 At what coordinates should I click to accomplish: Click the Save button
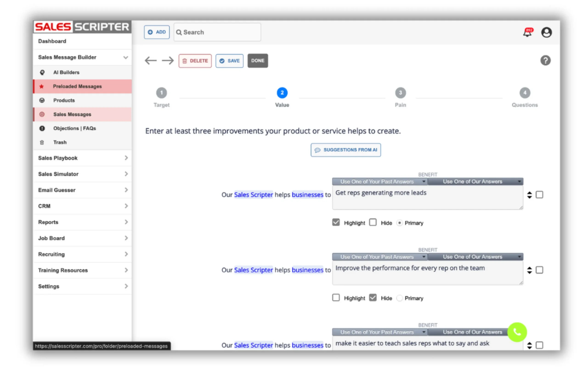coord(229,61)
